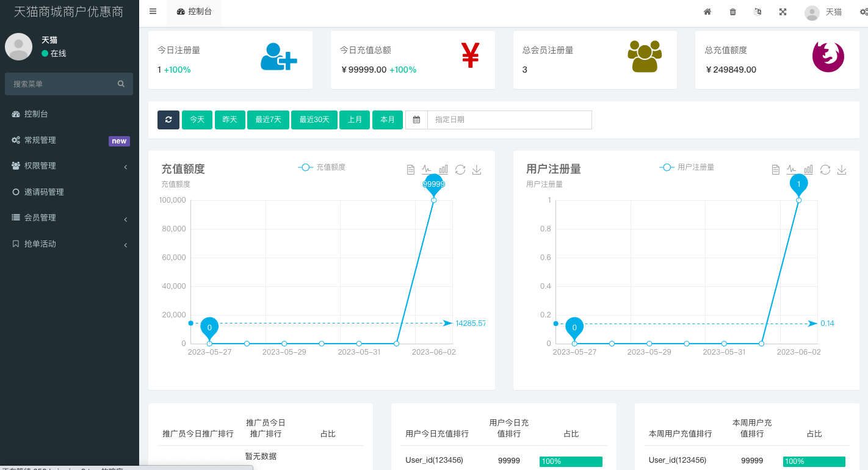Toggle 充值额度 legend series visibility
This screenshot has width=868, height=470.
pos(322,167)
